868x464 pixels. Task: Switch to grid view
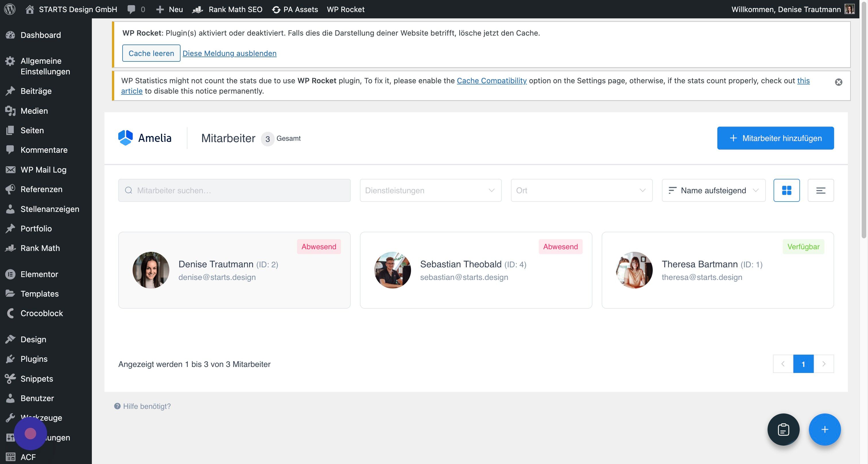pos(786,190)
